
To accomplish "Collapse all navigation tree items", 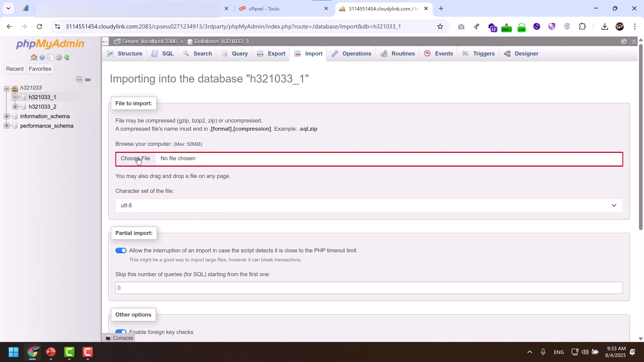I will [79, 79].
